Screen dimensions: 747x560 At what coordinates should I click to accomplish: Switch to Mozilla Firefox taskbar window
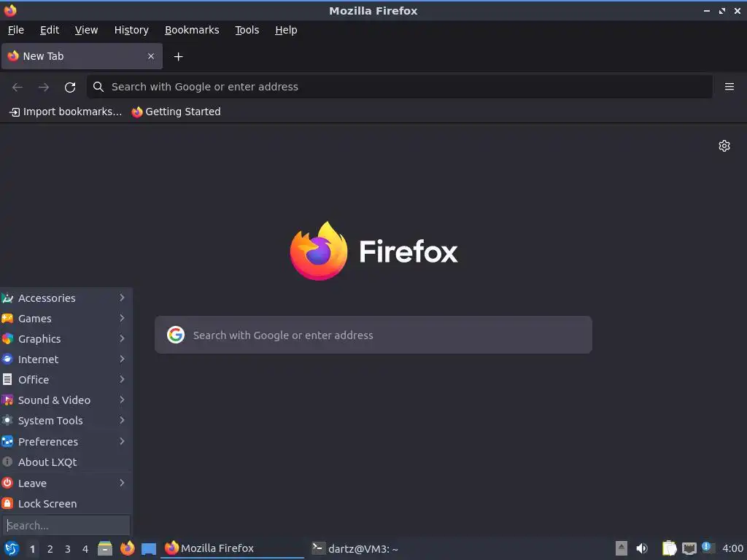(233, 548)
